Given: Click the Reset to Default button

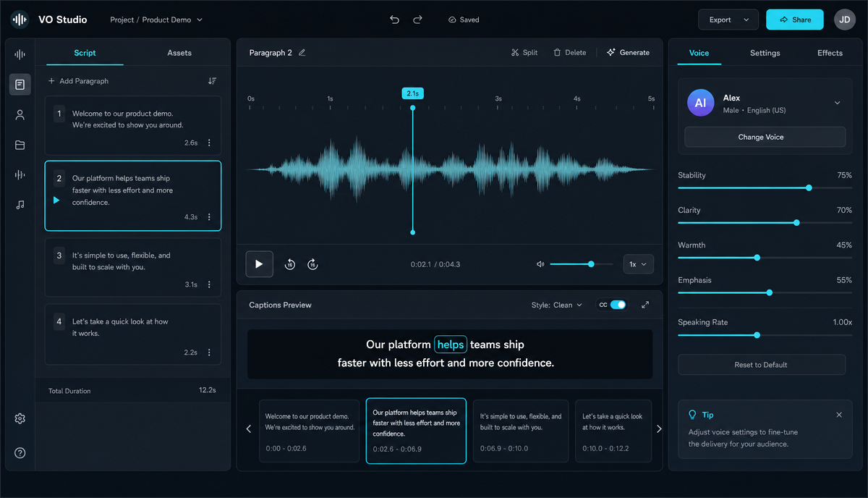Looking at the screenshot, I should (761, 365).
